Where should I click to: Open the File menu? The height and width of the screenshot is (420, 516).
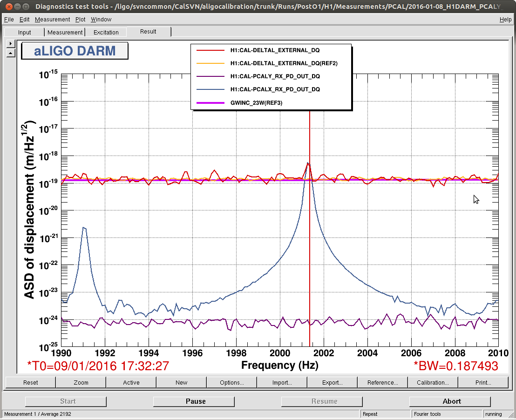tap(9, 20)
